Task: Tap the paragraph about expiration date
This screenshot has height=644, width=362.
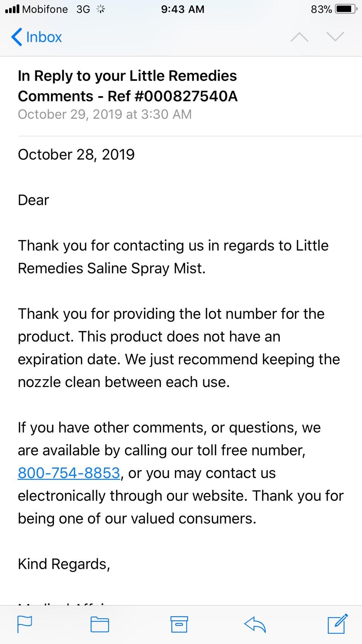Action: point(179,348)
